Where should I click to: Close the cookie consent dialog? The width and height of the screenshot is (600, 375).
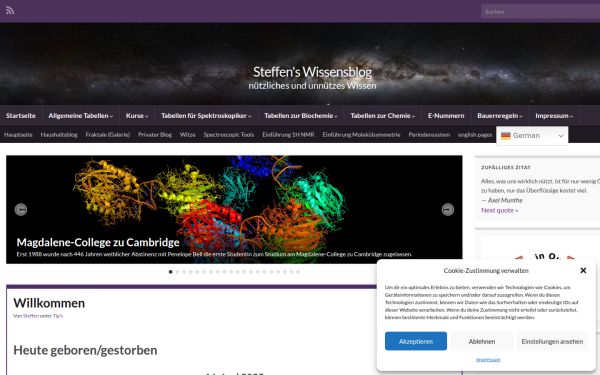point(583,271)
